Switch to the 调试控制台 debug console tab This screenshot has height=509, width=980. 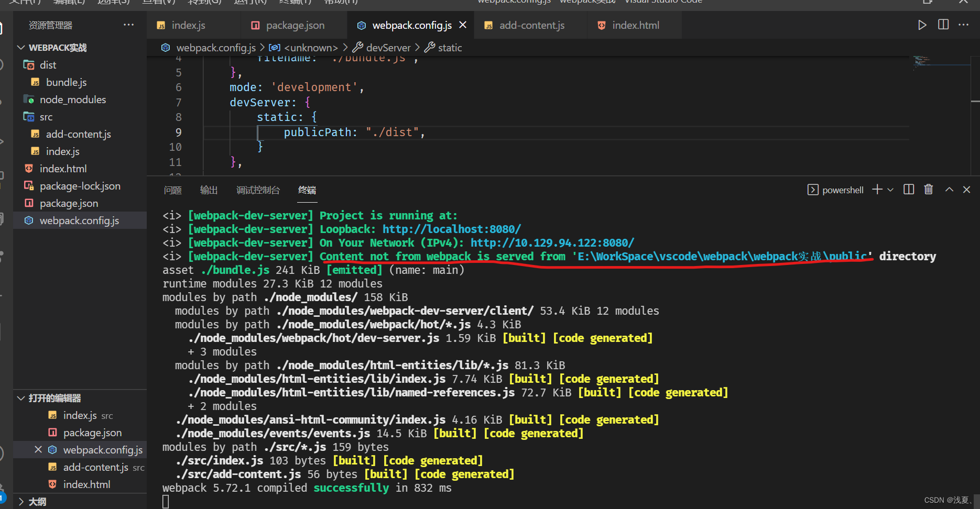coord(258,190)
